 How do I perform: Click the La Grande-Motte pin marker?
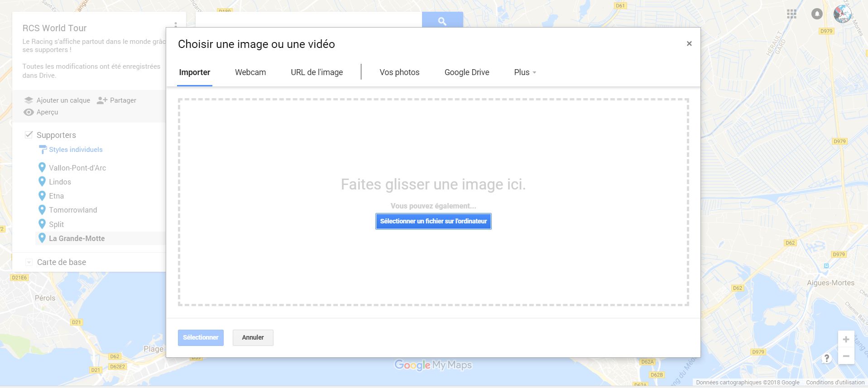(x=42, y=238)
